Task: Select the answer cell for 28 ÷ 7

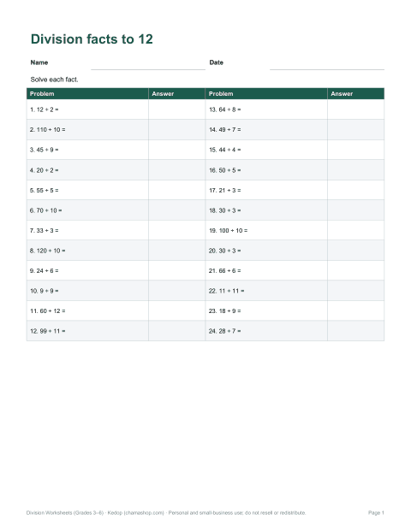Action: coord(356,331)
